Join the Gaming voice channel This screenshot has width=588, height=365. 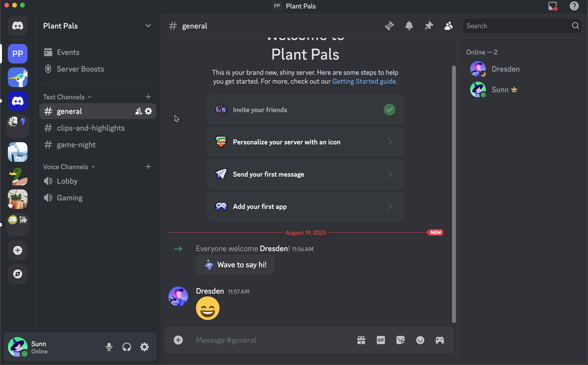98,198
